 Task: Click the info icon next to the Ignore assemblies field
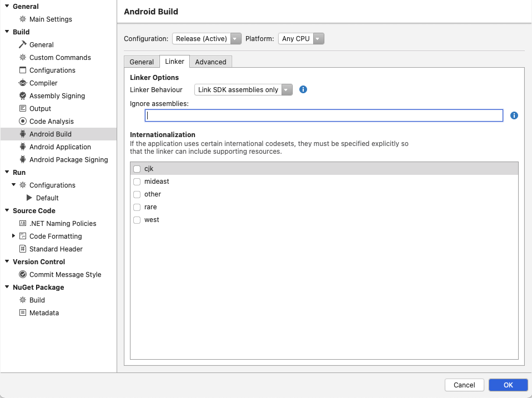(x=514, y=115)
